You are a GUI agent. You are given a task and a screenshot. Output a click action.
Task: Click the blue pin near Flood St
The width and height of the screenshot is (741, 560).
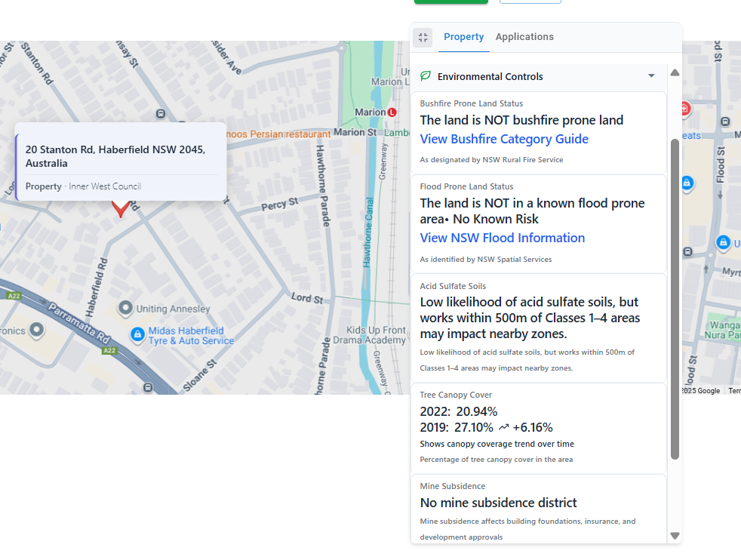pos(687,183)
